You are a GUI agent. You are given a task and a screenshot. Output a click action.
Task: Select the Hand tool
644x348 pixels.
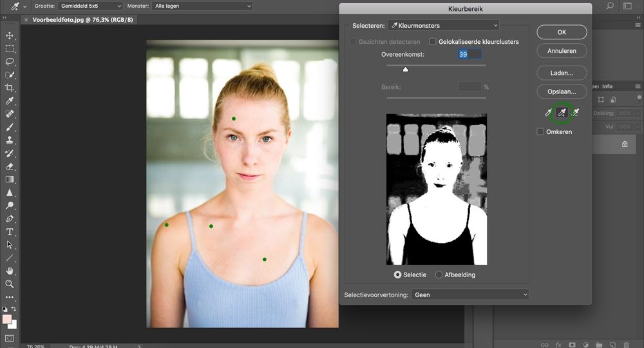[x=10, y=271]
